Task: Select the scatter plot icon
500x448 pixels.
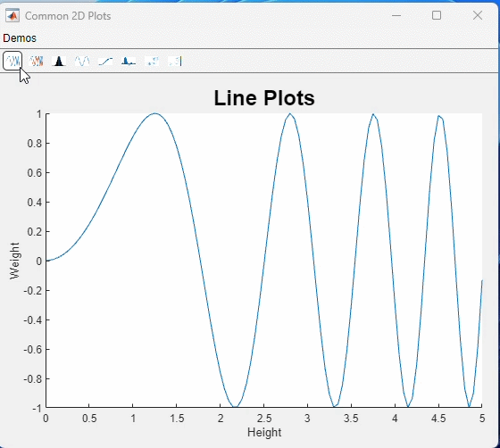Action: tap(152, 61)
